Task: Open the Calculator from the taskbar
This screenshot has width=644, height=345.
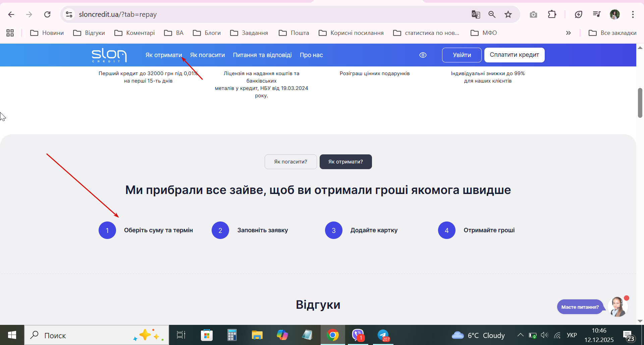Action: pyautogui.click(x=232, y=335)
